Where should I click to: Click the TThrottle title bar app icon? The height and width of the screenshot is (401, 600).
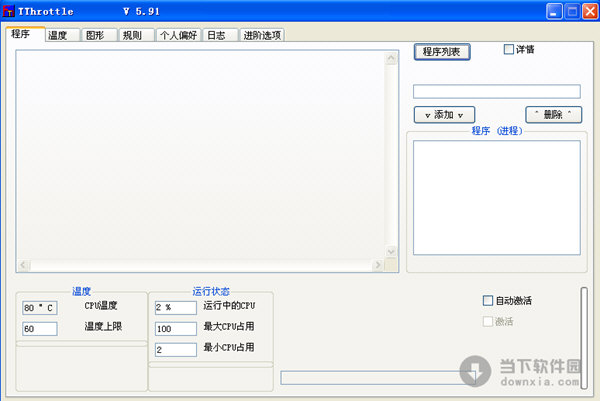coord(8,11)
